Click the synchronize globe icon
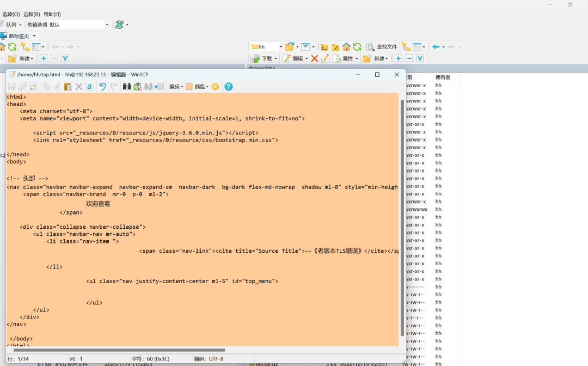 point(120,25)
